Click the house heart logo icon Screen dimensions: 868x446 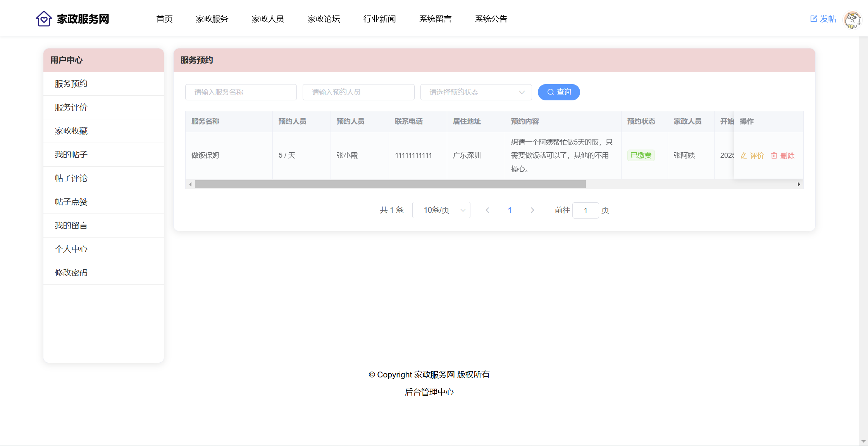[x=44, y=19]
